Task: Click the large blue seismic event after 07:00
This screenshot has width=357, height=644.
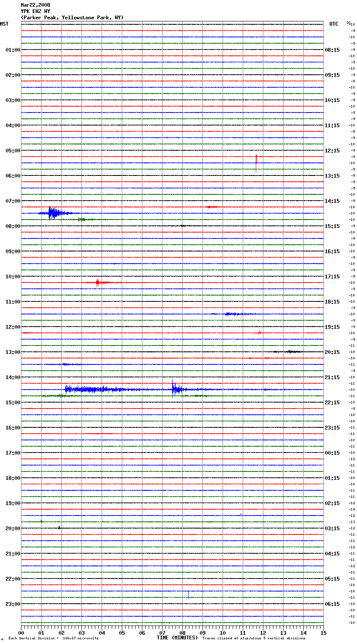Action: (57, 213)
